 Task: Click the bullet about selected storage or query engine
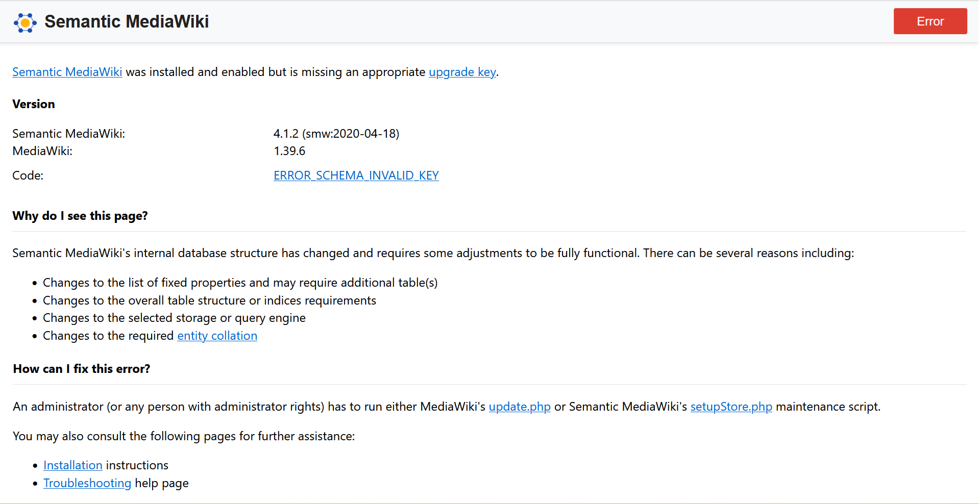pyautogui.click(x=174, y=318)
